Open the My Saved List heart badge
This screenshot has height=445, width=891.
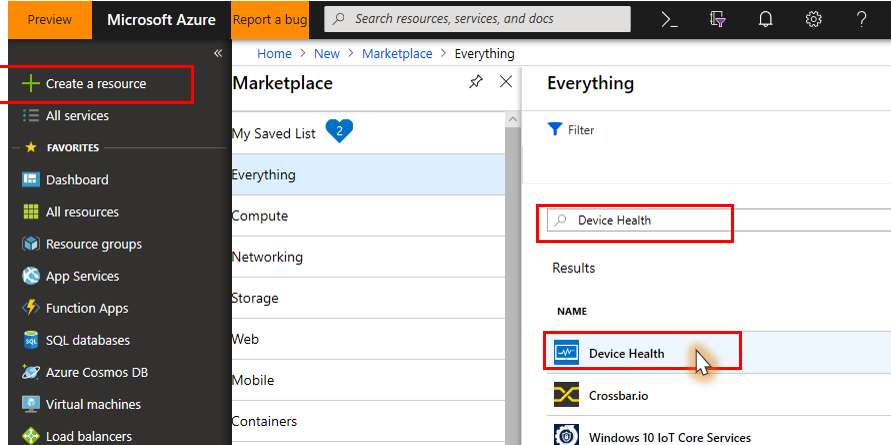point(340,131)
